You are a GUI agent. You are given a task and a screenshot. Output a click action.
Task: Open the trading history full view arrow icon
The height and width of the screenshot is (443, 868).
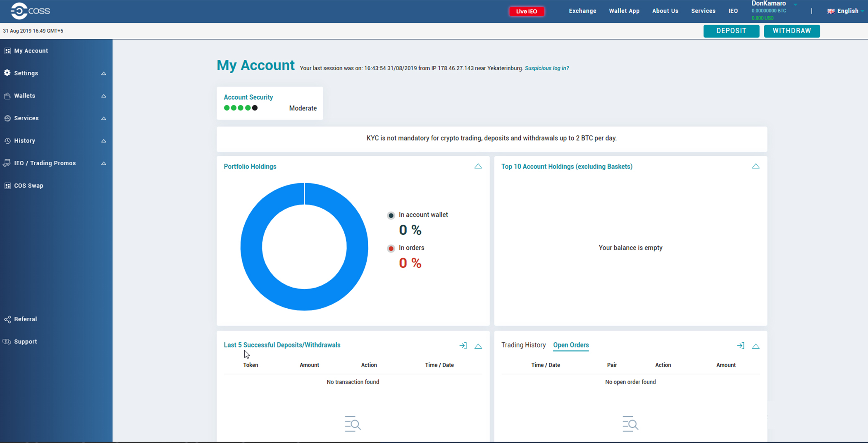[740, 345]
